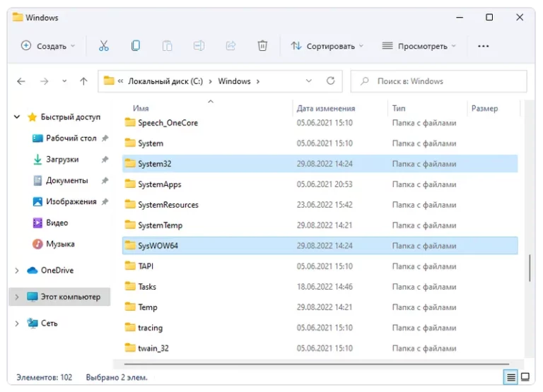Click the Copy icon in toolbar
The image size is (543, 392).
pos(136,46)
